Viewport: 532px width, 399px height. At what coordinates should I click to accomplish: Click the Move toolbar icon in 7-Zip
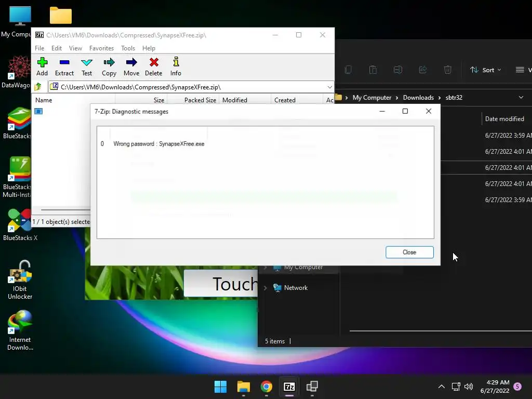pos(131,66)
